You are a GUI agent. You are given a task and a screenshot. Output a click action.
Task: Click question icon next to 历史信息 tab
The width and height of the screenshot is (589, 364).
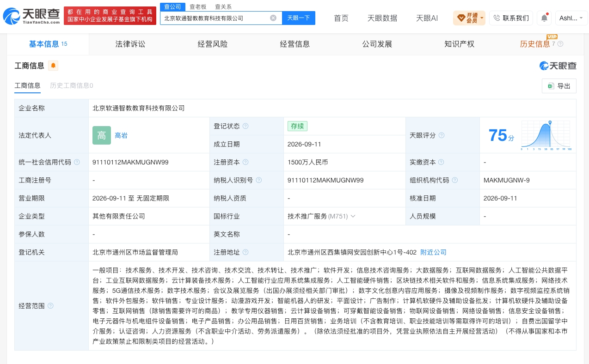560,44
